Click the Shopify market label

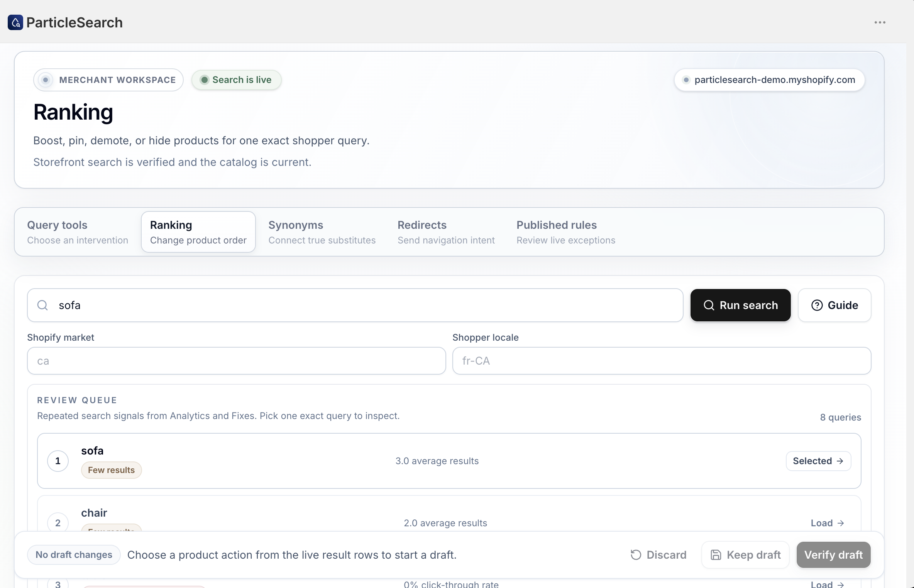coord(61,338)
